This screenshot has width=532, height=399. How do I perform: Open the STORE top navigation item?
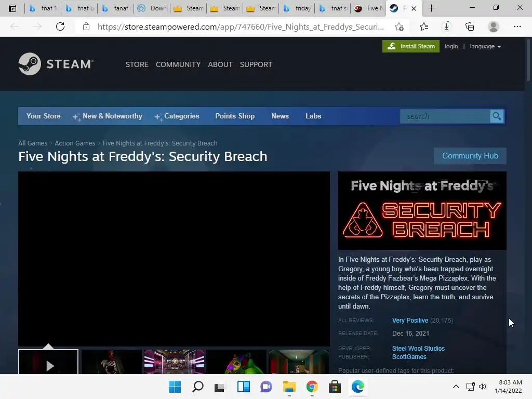coord(137,64)
